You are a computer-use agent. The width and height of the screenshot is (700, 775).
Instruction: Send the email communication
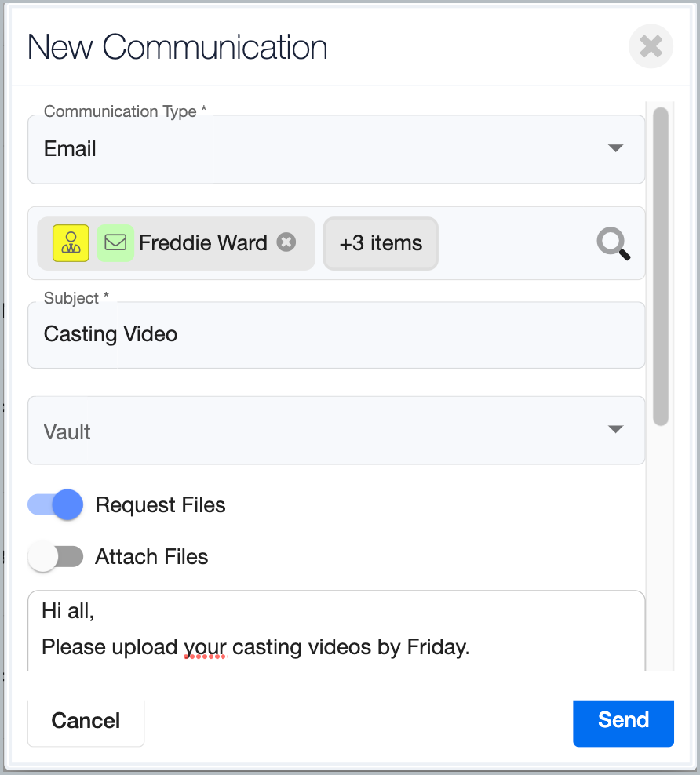(623, 720)
